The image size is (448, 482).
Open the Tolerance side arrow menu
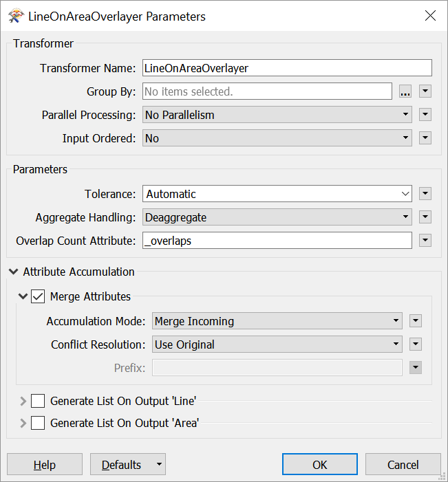point(425,194)
